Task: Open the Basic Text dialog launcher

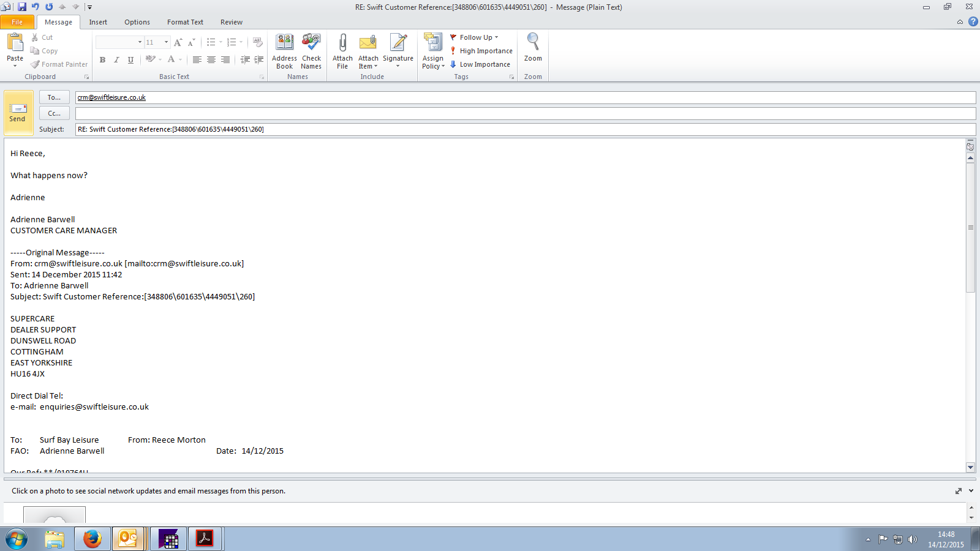Action: 262,77
